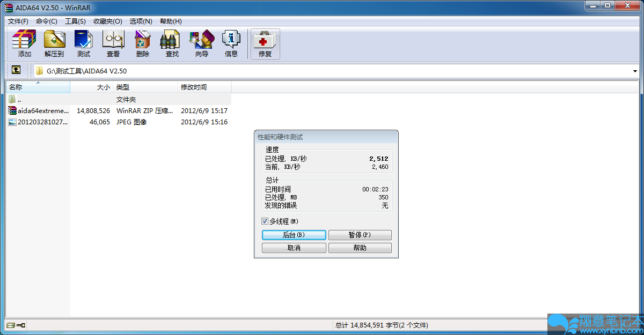Open the 选项(N) menu
The width and height of the screenshot is (644, 335).
click(141, 21)
